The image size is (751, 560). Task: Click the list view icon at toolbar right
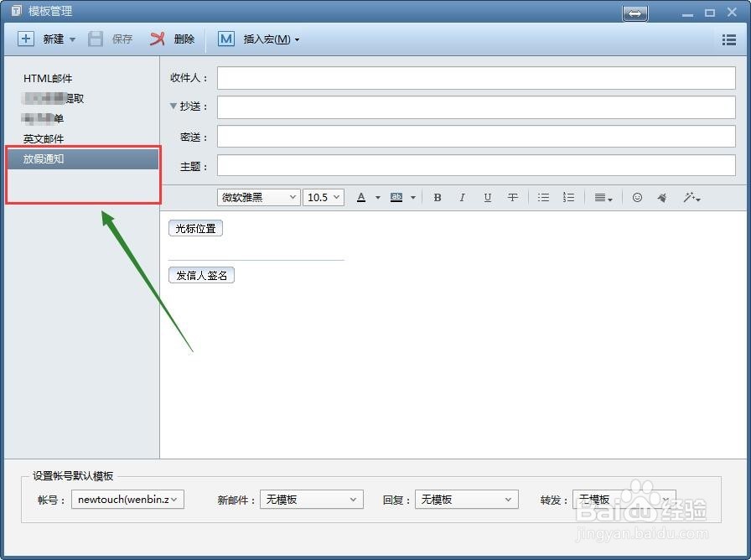pos(729,39)
